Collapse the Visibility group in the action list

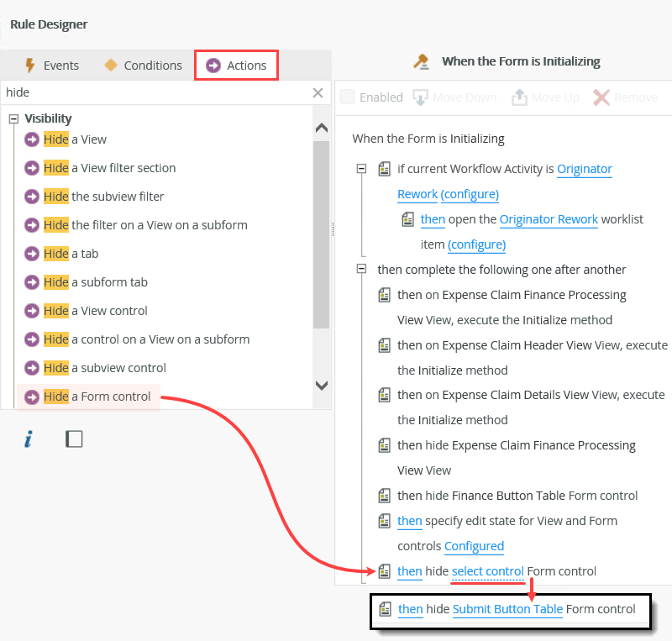[13, 118]
